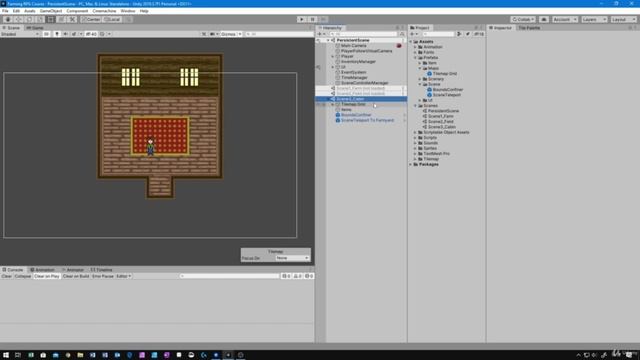The image size is (640, 360).
Task: Select the Hand tool in main toolbar
Action: click(x=8, y=19)
